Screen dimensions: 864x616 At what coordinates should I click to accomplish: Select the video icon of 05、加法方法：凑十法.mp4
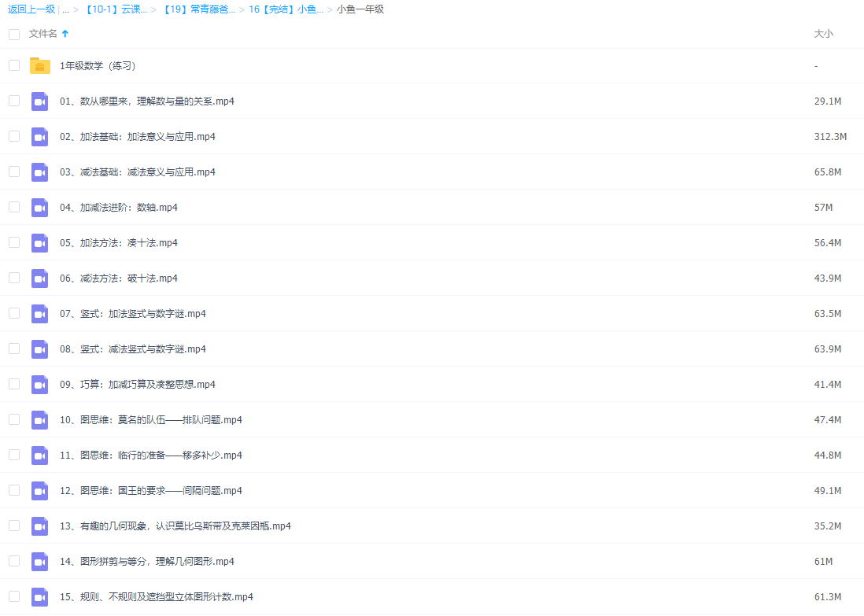39,242
